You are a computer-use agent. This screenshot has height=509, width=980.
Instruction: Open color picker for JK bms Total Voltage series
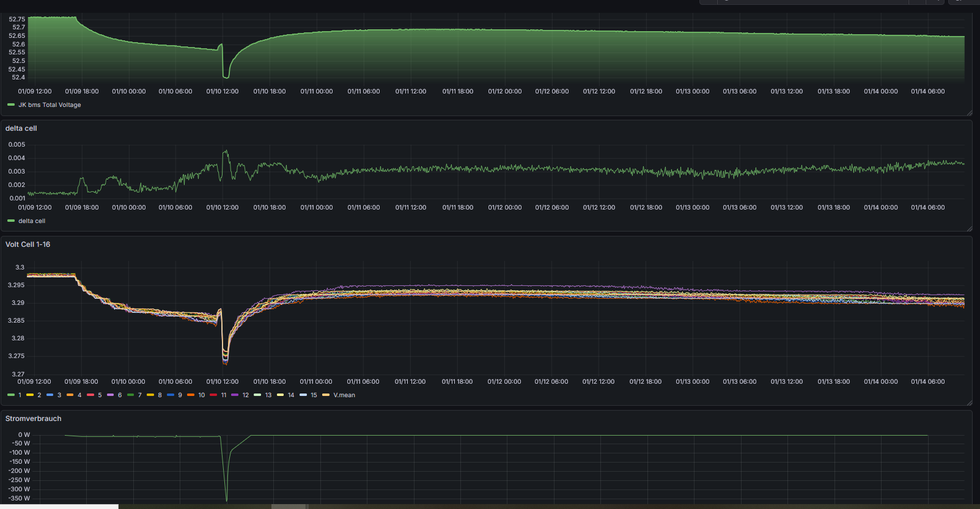coord(11,105)
